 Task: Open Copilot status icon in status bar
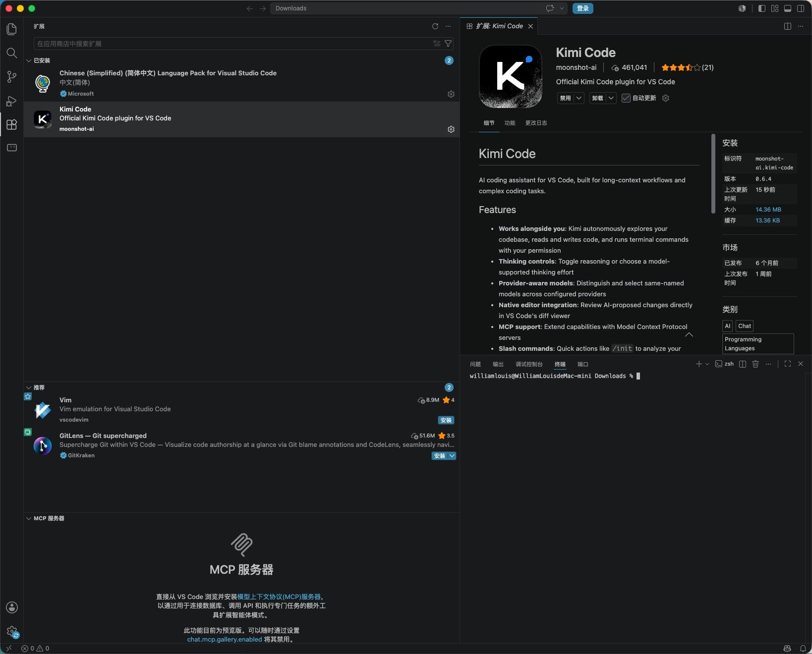(x=787, y=649)
